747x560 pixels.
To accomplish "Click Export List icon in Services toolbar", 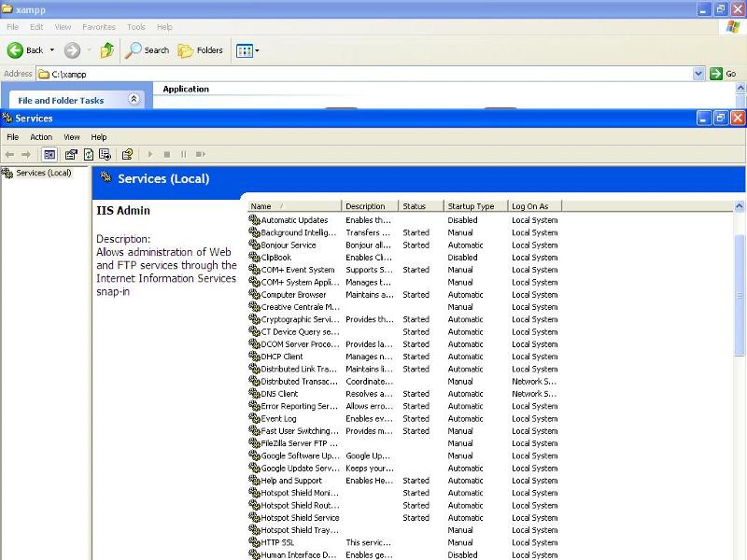I will pyautogui.click(x=105, y=154).
